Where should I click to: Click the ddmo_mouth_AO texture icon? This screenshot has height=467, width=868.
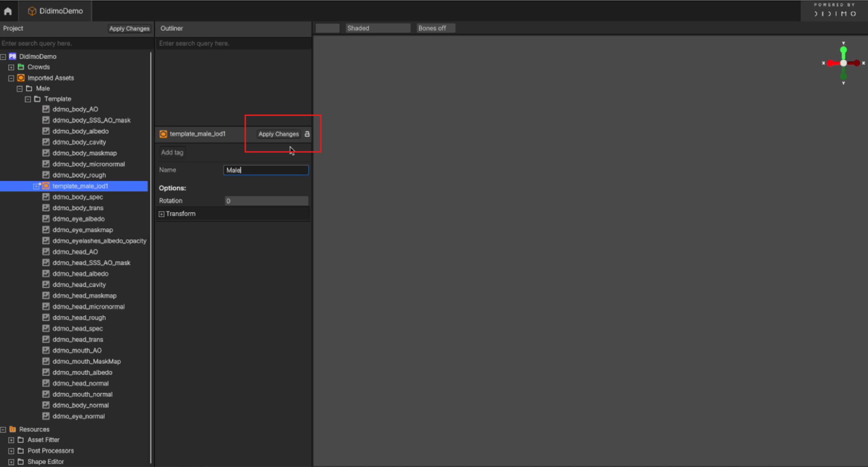[x=46, y=350]
